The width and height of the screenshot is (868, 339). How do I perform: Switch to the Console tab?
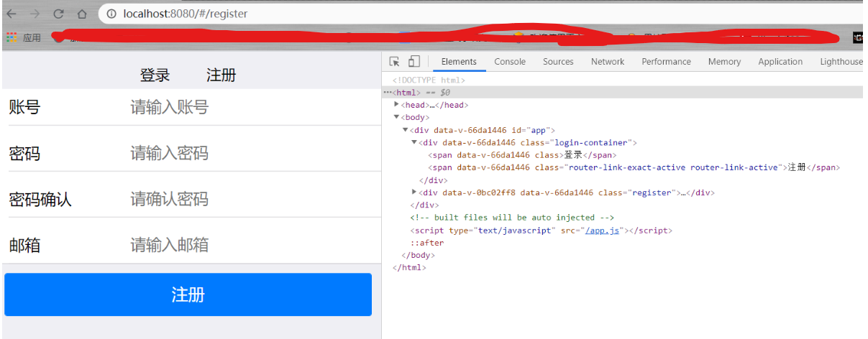pyautogui.click(x=510, y=62)
